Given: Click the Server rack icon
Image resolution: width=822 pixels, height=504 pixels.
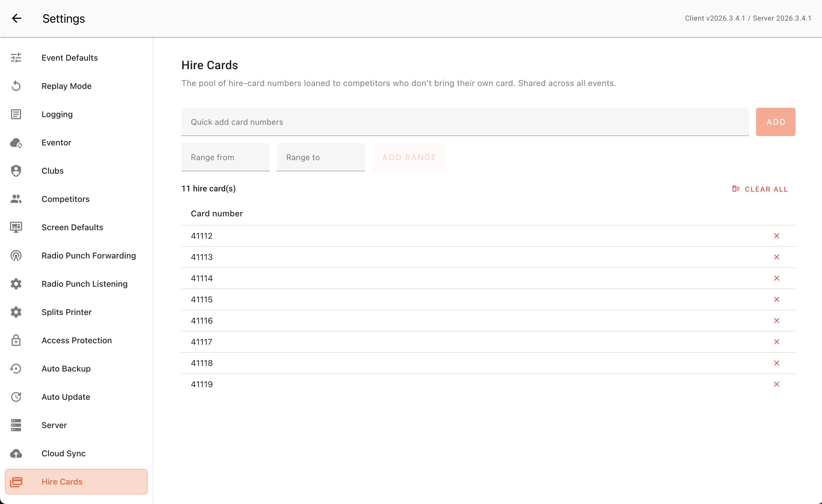Looking at the screenshot, I should click(x=16, y=425).
